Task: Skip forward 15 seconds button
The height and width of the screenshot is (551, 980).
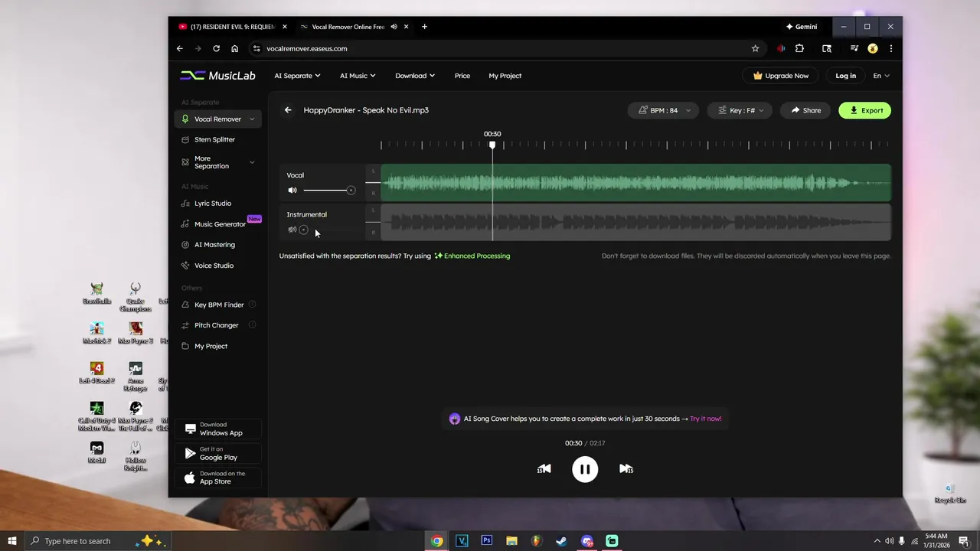Action: [x=626, y=469]
